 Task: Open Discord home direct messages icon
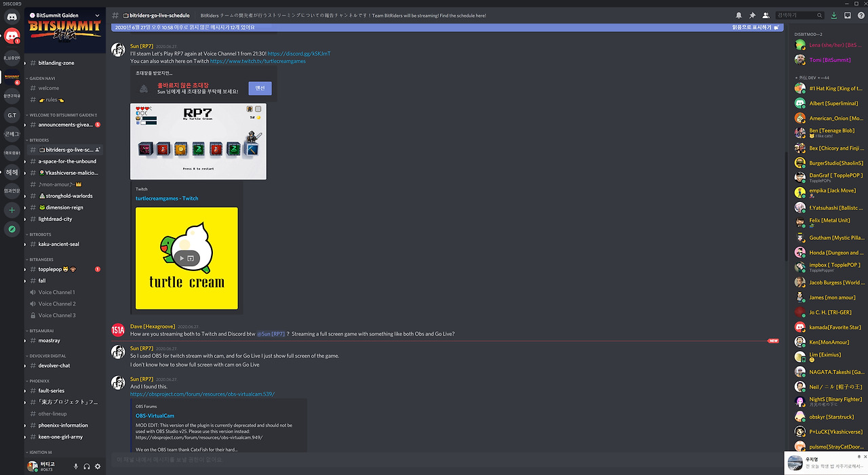(x=12, y=16)
